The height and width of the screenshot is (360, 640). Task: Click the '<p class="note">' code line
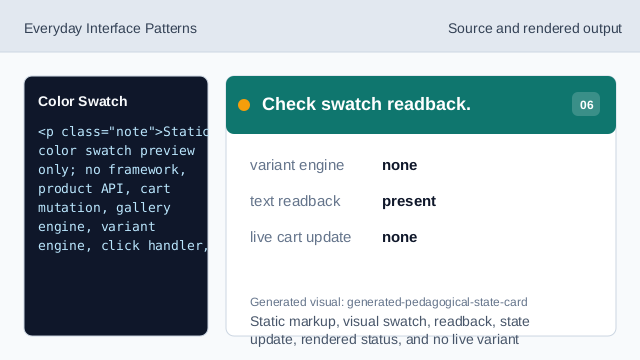123,132
